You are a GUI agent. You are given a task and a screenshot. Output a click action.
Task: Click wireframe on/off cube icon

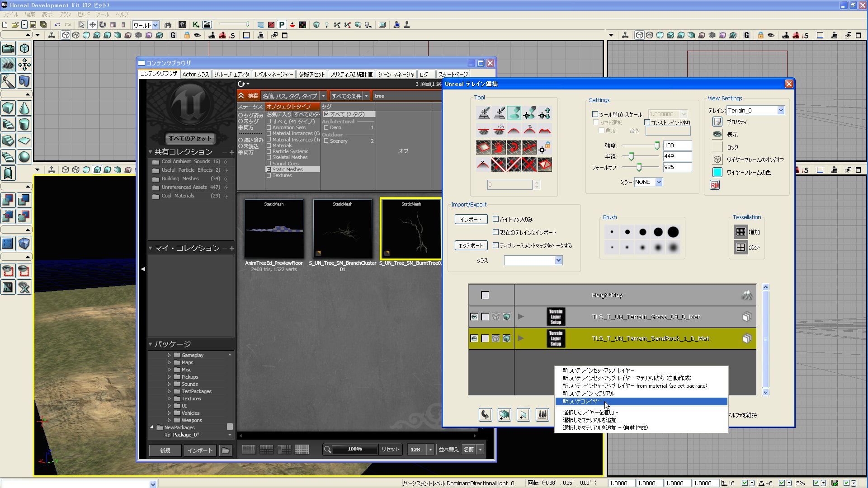(717, 160)
